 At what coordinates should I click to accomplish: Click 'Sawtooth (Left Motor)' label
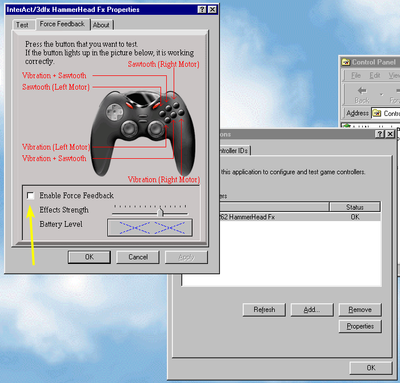(56, 87)
